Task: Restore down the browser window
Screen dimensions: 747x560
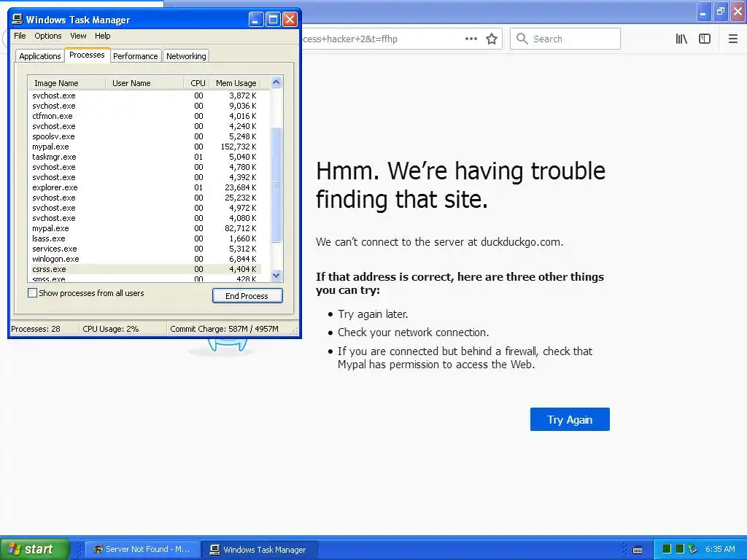Action: (721, 12)
